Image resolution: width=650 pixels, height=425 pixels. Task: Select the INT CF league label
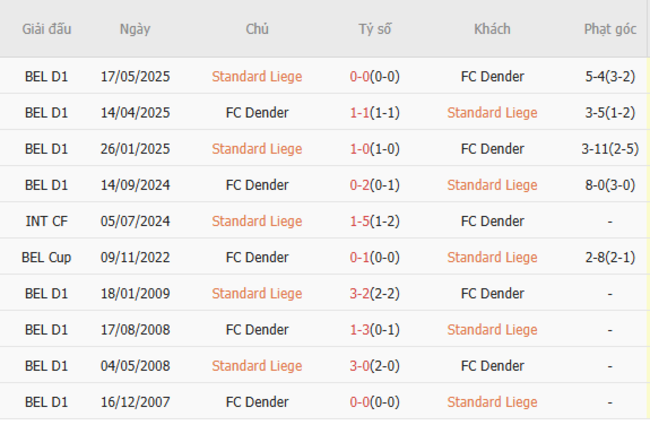tap(46, 221)
